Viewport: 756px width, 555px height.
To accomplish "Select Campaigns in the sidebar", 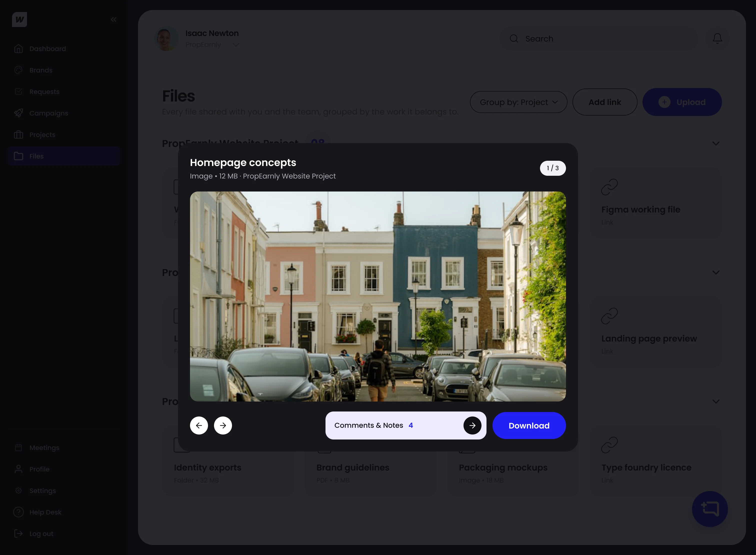I will coord(64,113).
